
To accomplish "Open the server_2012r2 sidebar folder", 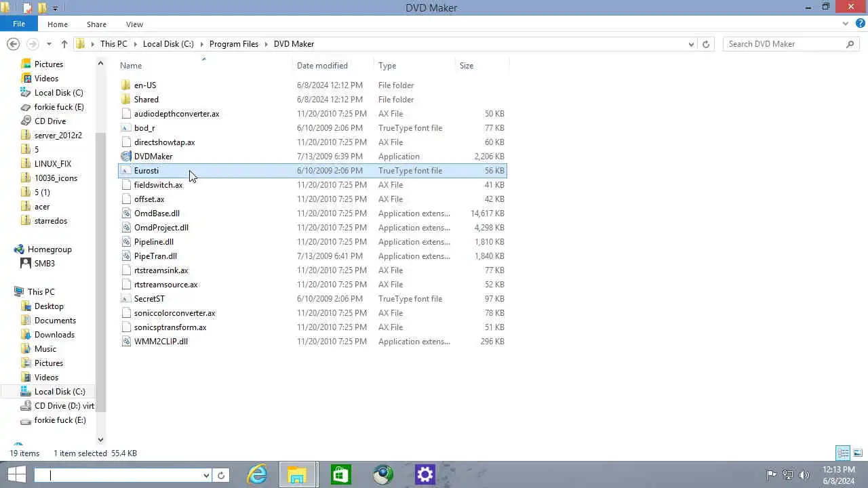I will pyautogui.click(x=52, y=136).
